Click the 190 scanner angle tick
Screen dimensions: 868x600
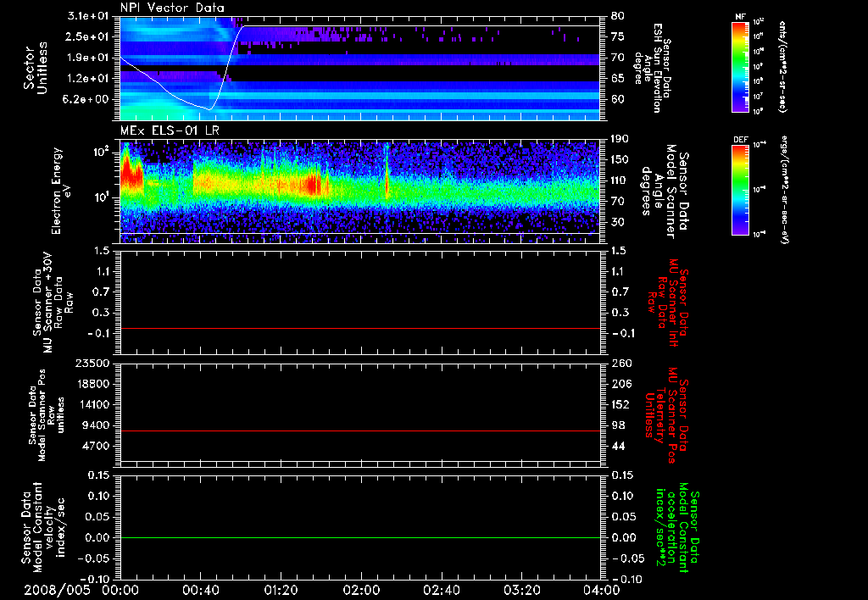click(621, 139)
